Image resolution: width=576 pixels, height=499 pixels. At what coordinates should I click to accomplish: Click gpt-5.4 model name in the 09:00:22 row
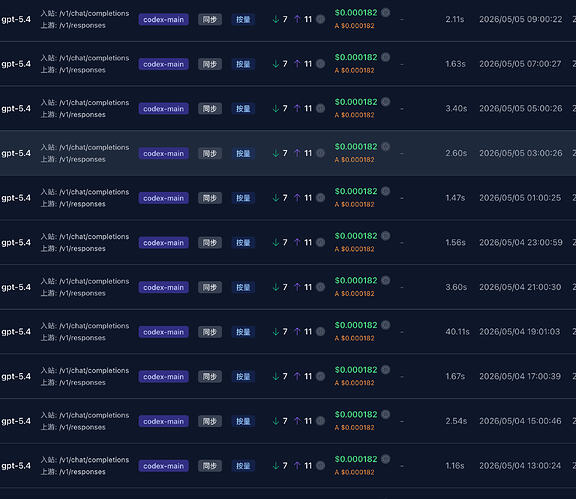(16, 20)
